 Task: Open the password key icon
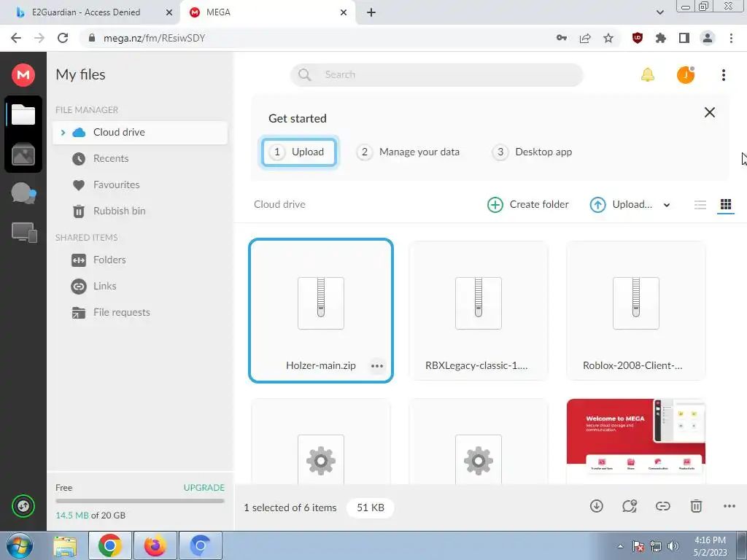pyautogui.click(x=561, y=38)
